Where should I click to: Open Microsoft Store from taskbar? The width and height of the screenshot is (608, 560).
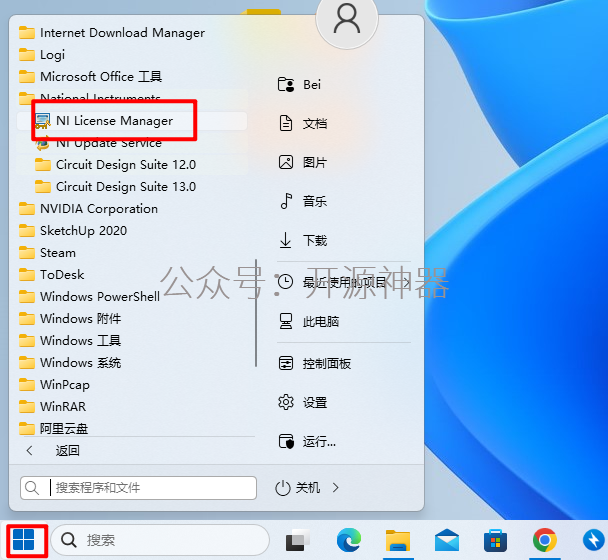[496, 540]
